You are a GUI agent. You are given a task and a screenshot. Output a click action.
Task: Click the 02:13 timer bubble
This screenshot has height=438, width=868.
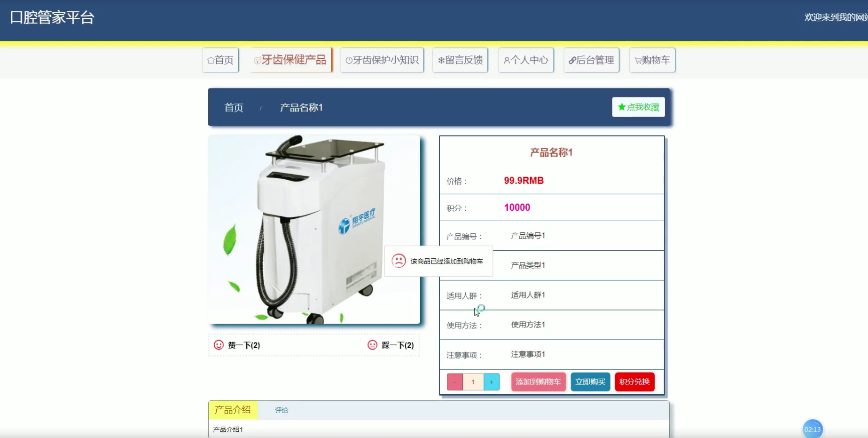click(813, 429)
